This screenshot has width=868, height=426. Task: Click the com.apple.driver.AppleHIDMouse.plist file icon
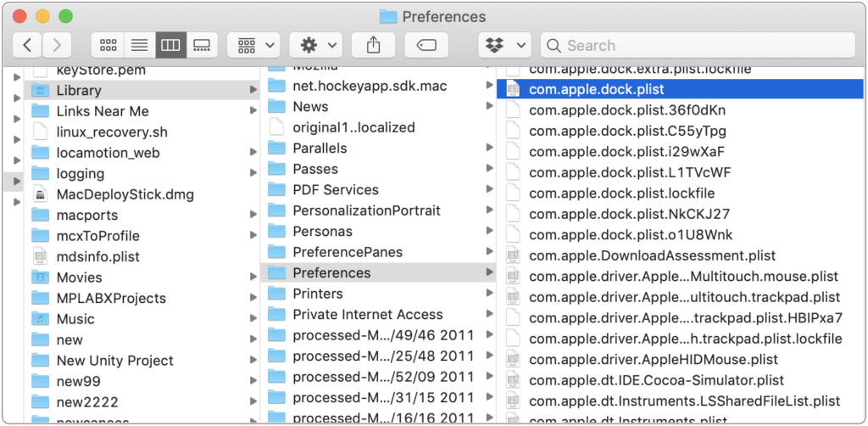point(513,360)
